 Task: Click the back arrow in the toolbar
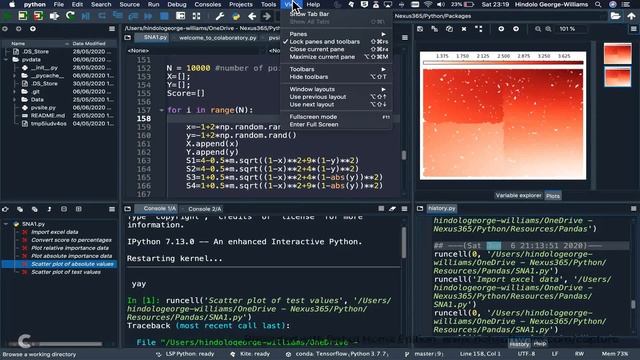pos(252,16)
